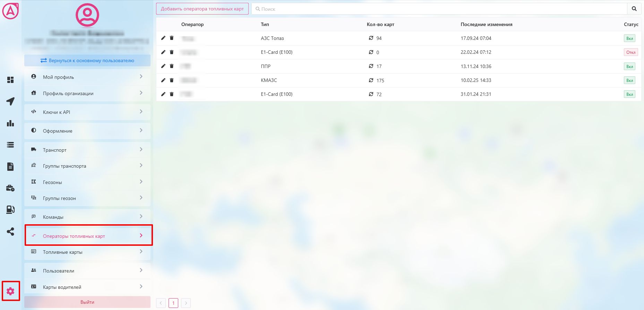Expand the Профиль организации chevron
The height and width of the screenshot is (310, 644).
[141, 93]
